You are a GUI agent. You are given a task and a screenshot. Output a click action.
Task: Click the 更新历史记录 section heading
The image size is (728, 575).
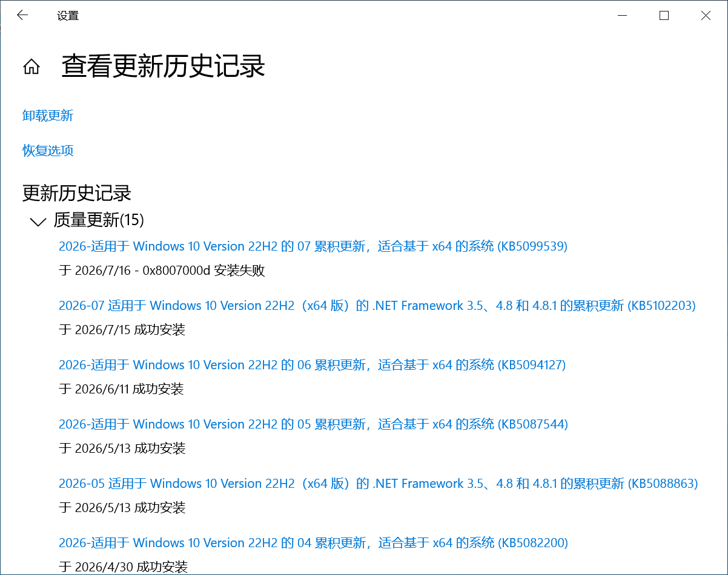(x=77, y=193)
